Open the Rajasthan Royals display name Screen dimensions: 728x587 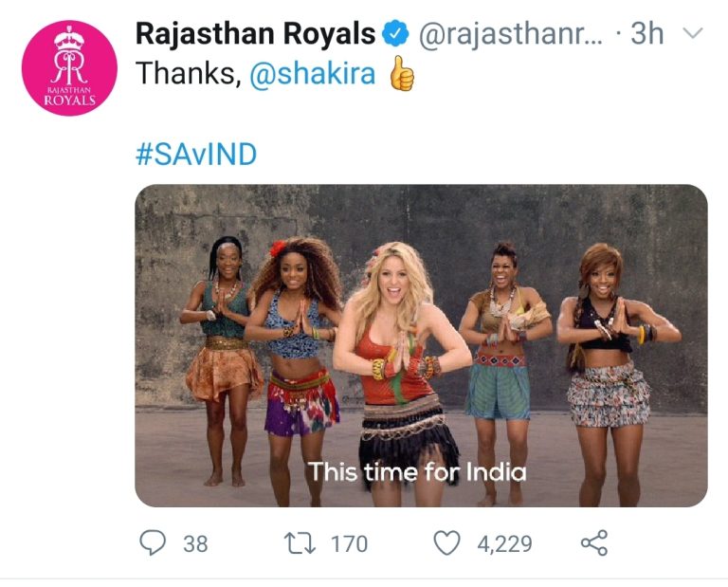[255, 34]
